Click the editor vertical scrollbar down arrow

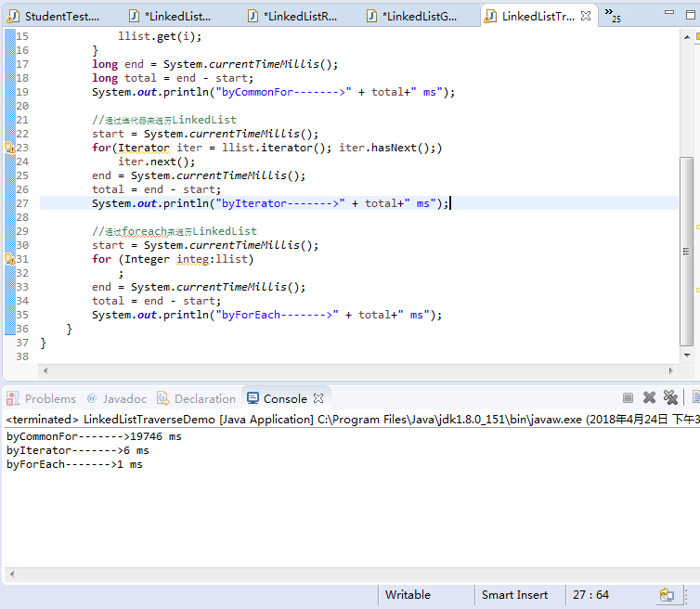click(687, 356)
